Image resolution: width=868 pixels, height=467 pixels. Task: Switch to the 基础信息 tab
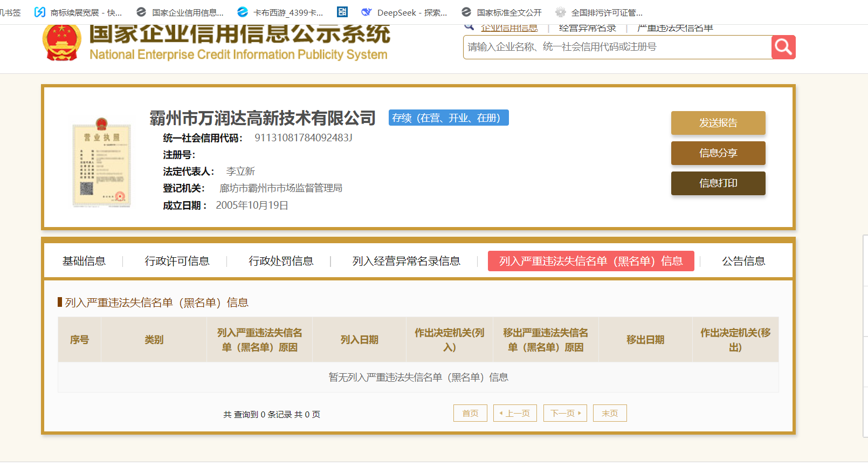pos(84,261)
